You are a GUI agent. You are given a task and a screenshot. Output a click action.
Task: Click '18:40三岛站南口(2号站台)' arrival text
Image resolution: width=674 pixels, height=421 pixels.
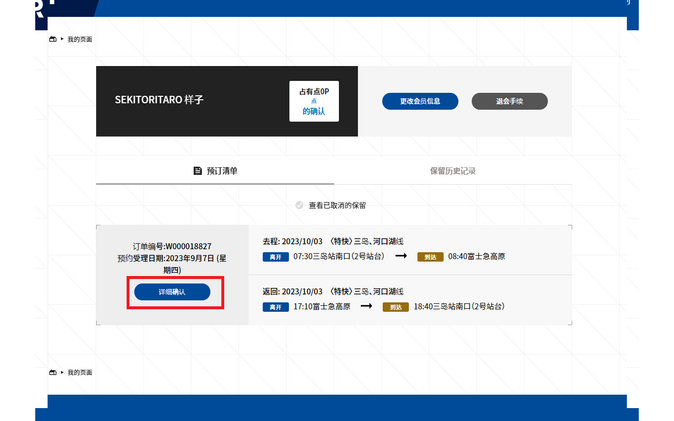[459, 306]
